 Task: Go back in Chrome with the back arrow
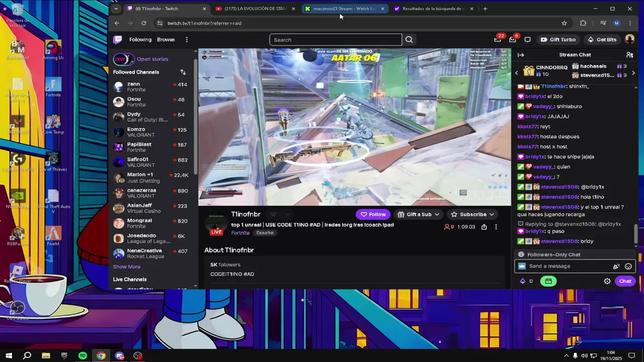tap(117, 23)
